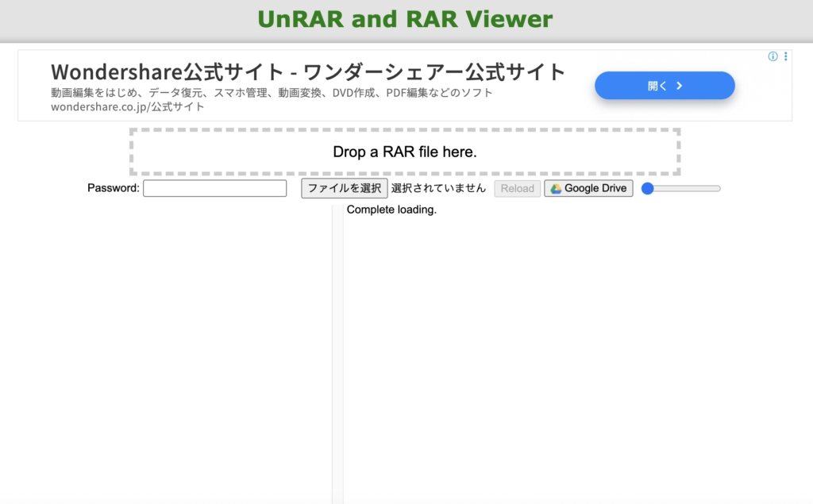The image size is (813, 504).
Task: Click the ad description text about 動画編集
Action: click(272, 92)
